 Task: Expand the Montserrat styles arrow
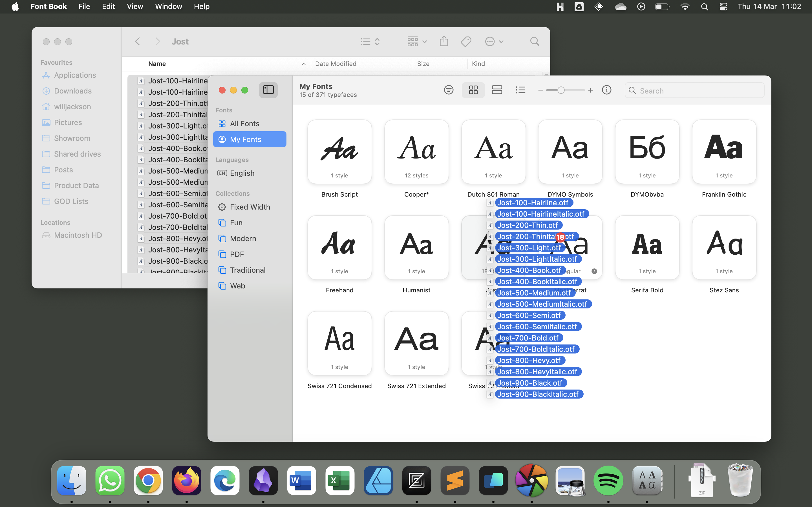[x=594, y=271]
